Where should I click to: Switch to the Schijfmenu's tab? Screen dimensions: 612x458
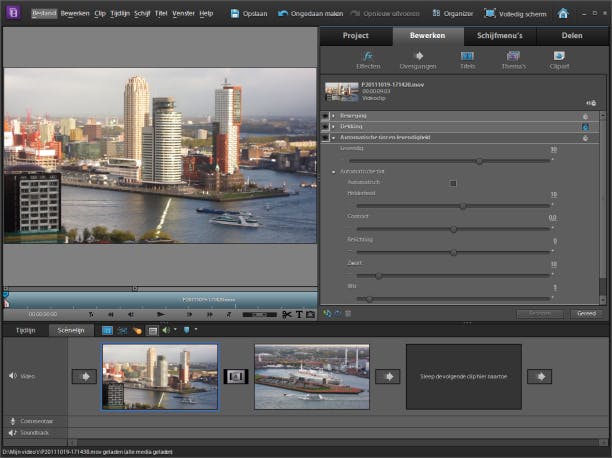coord(499,35)
